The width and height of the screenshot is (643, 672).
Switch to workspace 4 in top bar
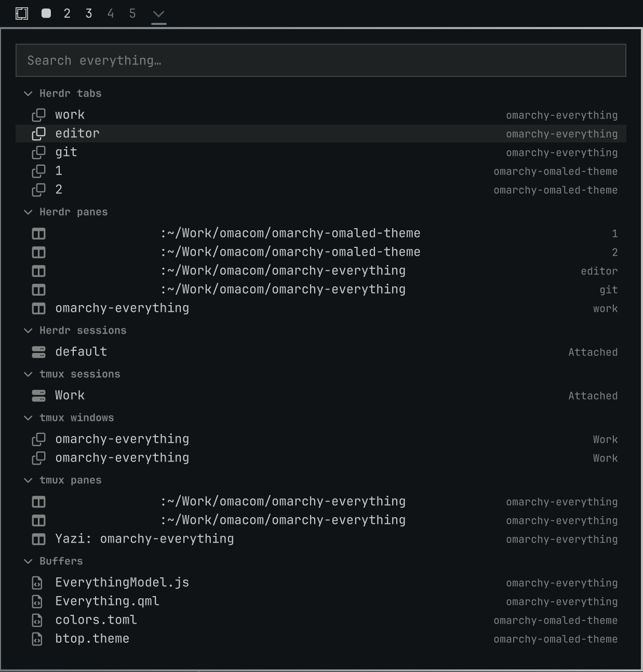[x=111, y=14]
